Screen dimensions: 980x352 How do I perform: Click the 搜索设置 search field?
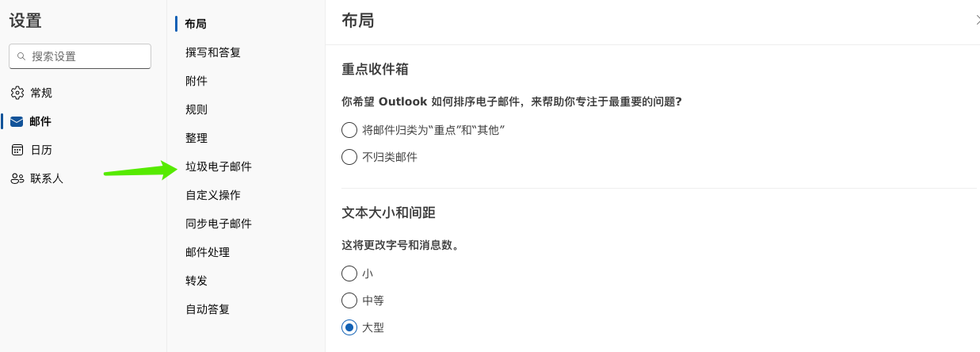(80, 56)
